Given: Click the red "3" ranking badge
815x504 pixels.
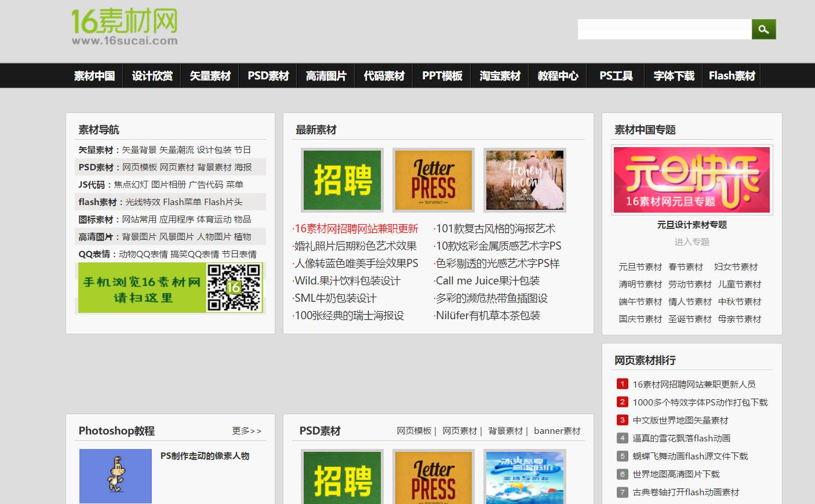Looking at the screenshot, I should pos(622,420).
